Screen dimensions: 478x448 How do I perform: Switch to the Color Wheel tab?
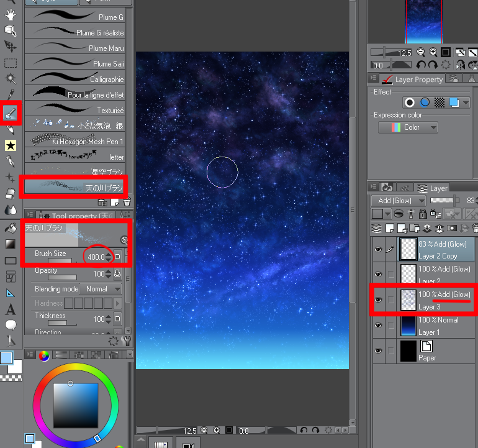tap(44, 355)
